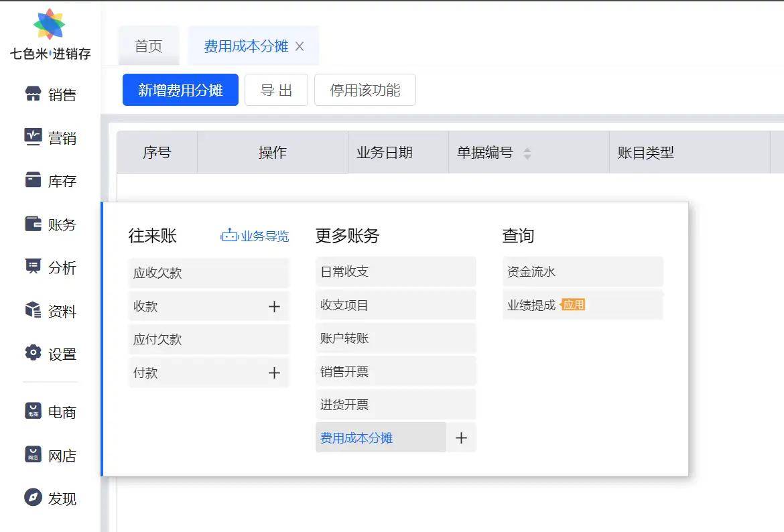Screen dimensions: 784x532
Task: Select 日常收支 from 更多账务 menu
Action: pyautogui.click(x=395, y=272)
